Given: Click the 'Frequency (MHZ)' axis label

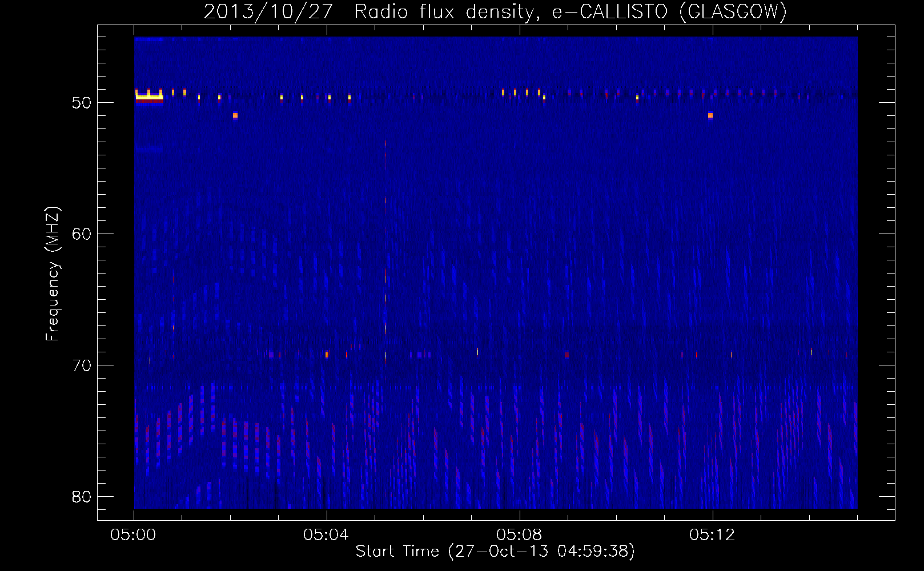Looking at the screenshot, I should pos(53,274).
